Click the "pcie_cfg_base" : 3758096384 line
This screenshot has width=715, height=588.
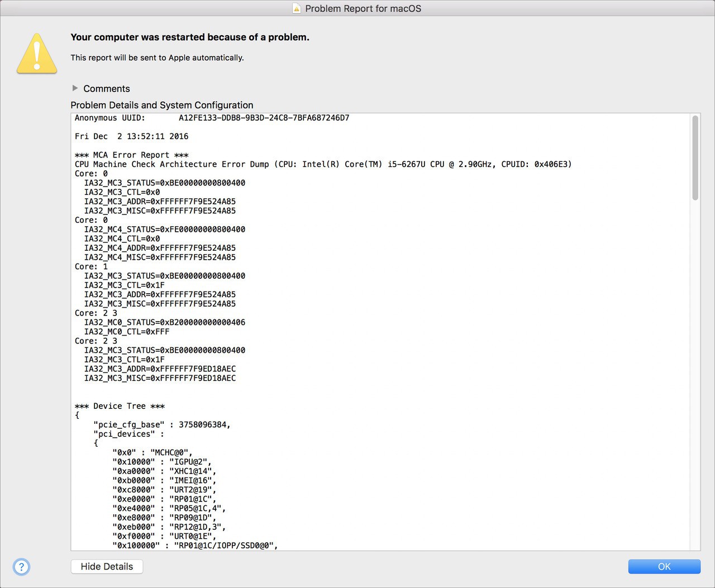pos(162,425)
